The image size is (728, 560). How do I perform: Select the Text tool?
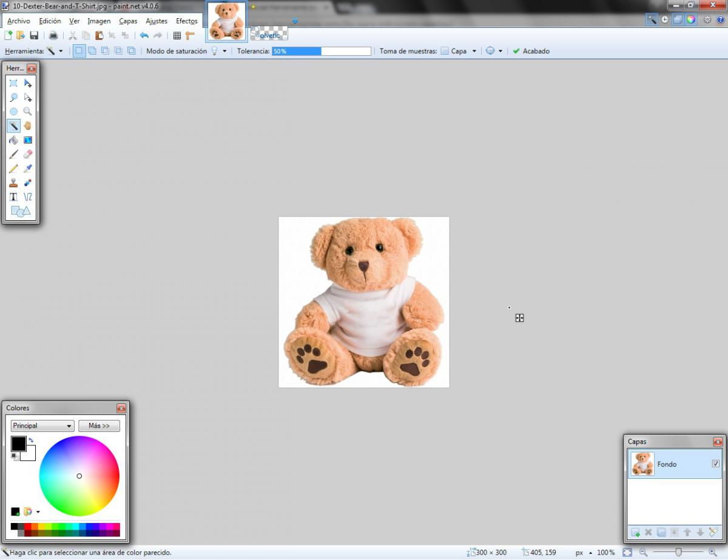pyautogui.click(x=13, y=197)
